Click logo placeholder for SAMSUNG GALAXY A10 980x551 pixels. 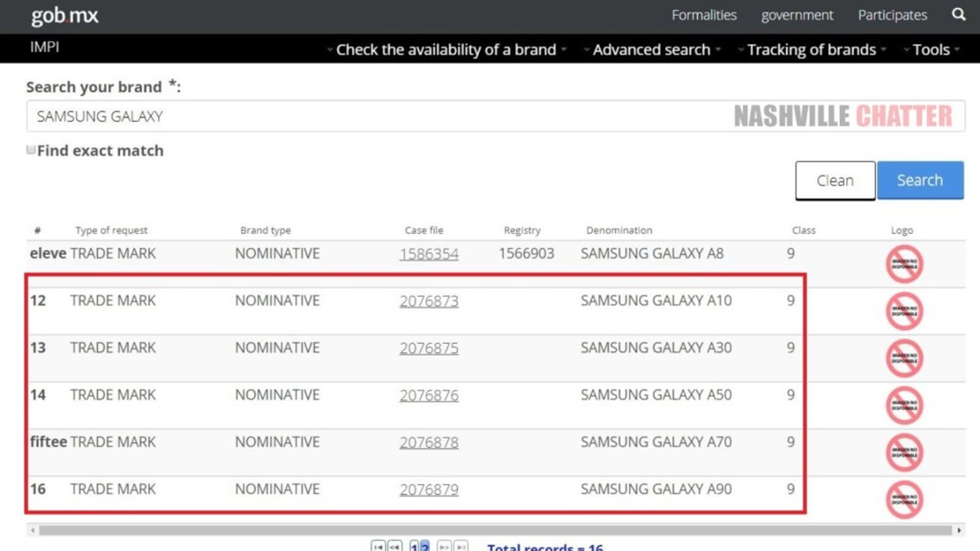(904, 311)
